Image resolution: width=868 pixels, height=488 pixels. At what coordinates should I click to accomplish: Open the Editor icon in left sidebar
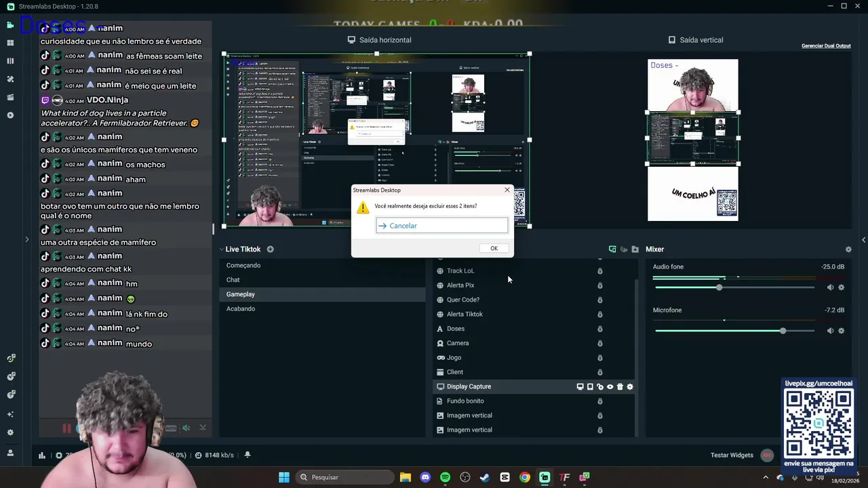point(10,25)
